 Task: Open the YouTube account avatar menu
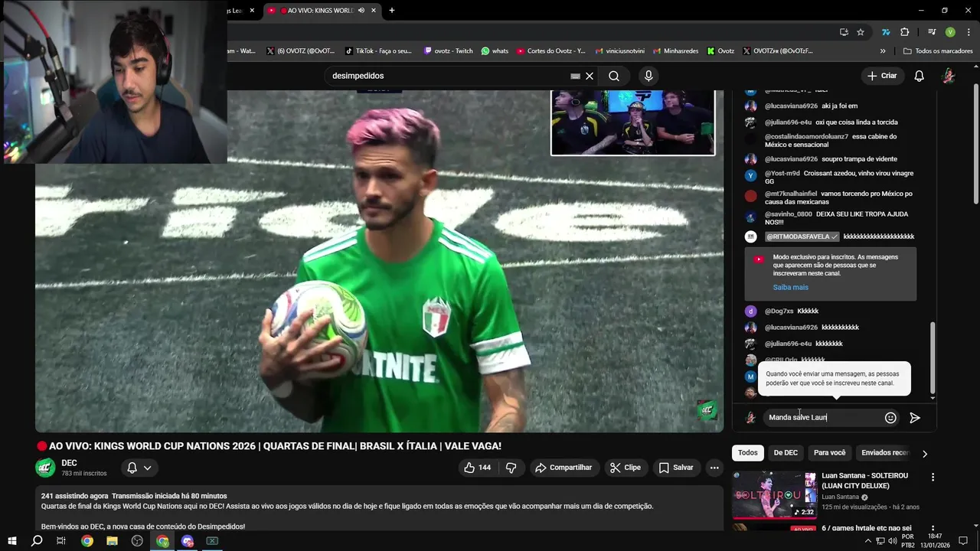(x=948, y=76)
